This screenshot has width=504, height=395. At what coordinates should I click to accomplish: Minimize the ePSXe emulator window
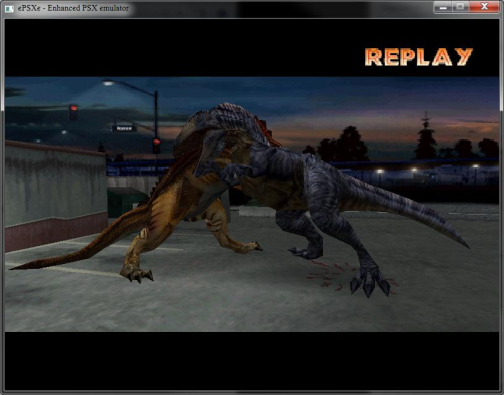(x=443, y=7)
